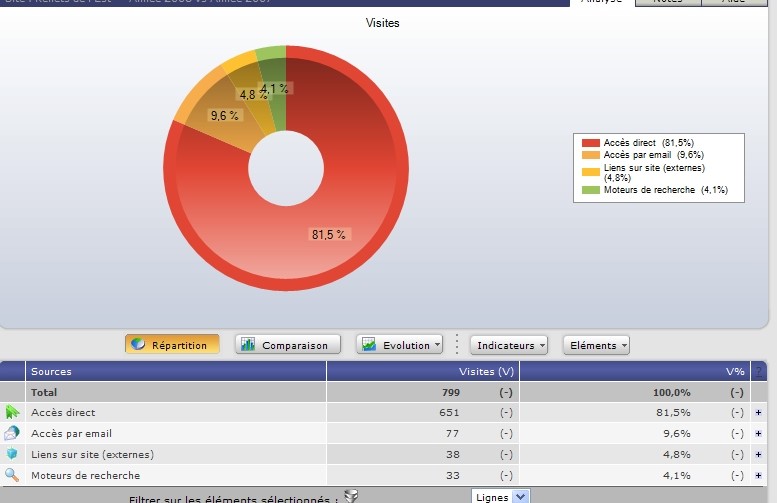Sort by the Sources column header
777x503 pixels.
click(x=52, y=372)
